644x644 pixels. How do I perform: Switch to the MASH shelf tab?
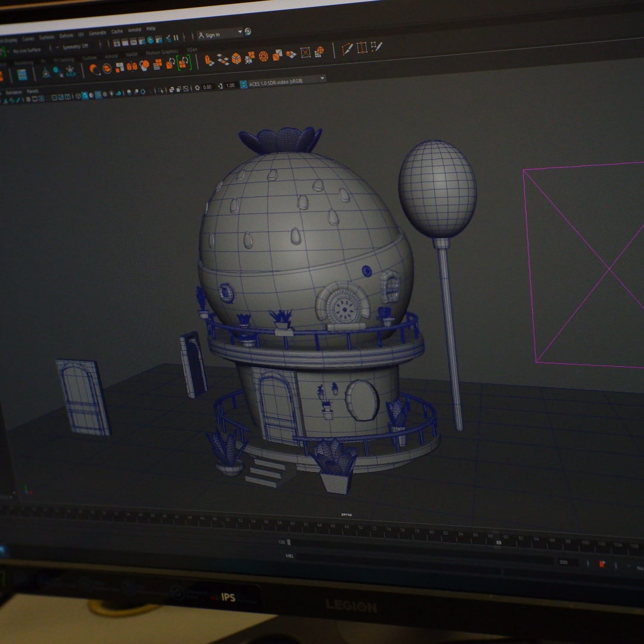(x=131, y=55)
